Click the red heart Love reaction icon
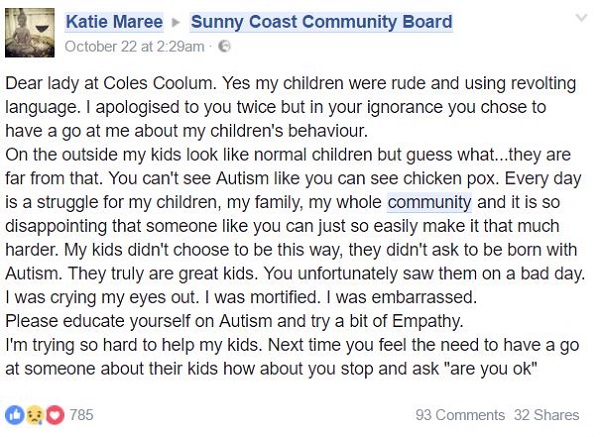The width and height of the screenshot is (600, 437). pos(55,415)
